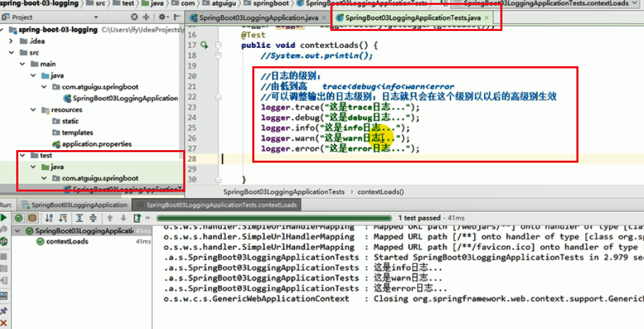Select com.atguigu.springboot package under main
The height and width of the screenshot is (329, 644).
pos(95,87)
